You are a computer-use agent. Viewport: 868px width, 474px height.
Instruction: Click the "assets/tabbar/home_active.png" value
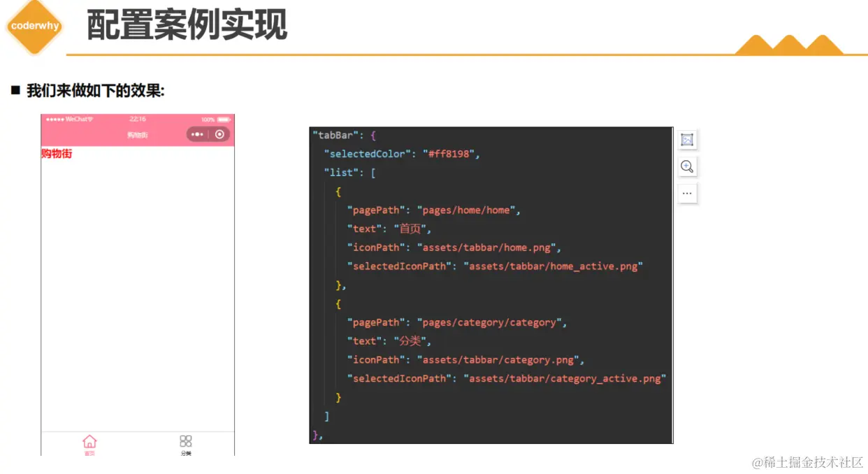pyautogui.click(x=553, y=266)
